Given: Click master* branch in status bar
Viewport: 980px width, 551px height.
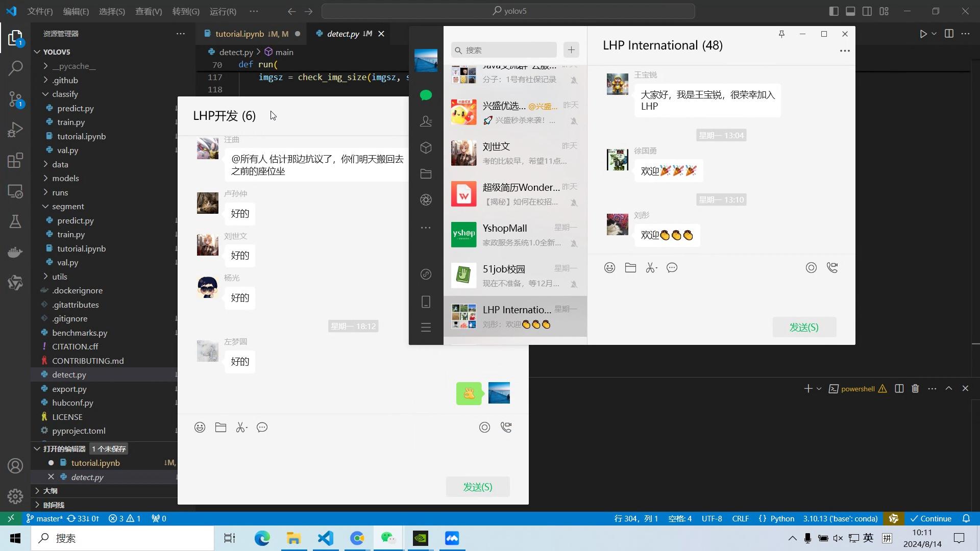Looking at the screenshot, I should 44,519.
